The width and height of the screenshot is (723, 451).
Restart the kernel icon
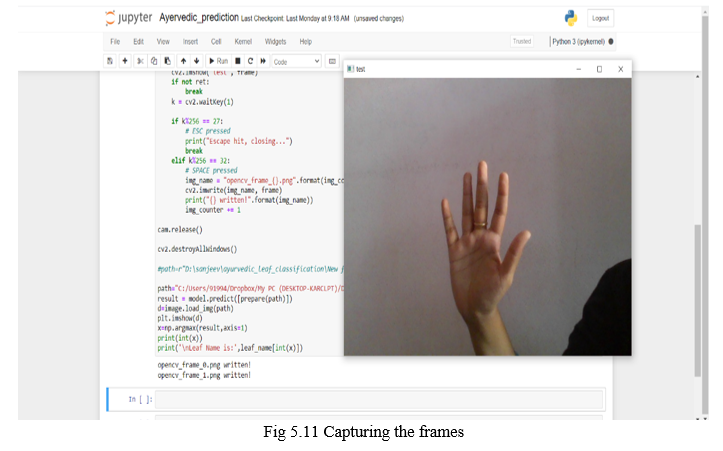click(250, 61)
